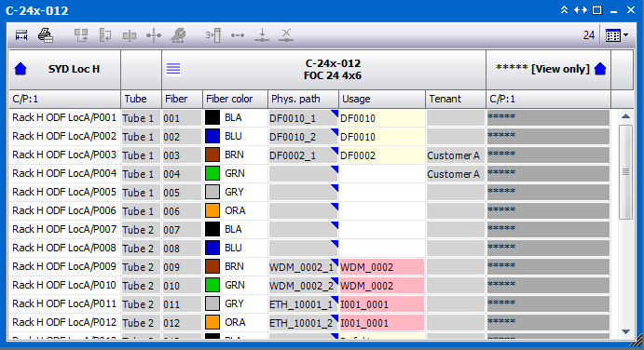
Task: Click usage DF0010 in fiber 001 row
Action: (382, 118)
